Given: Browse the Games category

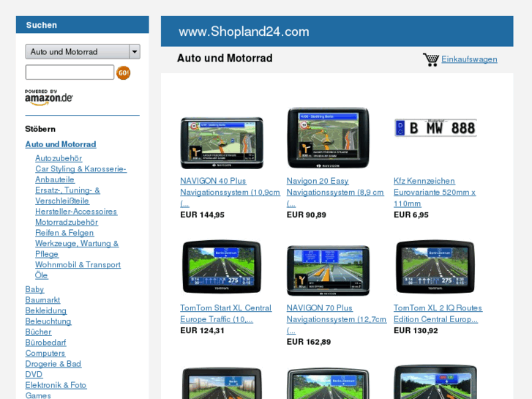Looking at the screenshot, I should pos(38,395).
